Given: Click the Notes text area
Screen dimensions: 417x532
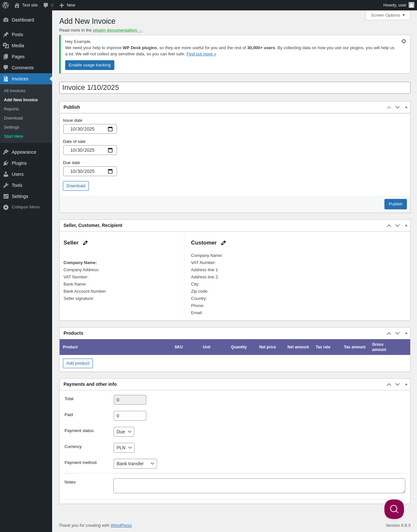Looking at the screenshot, I should pos(259,486).
